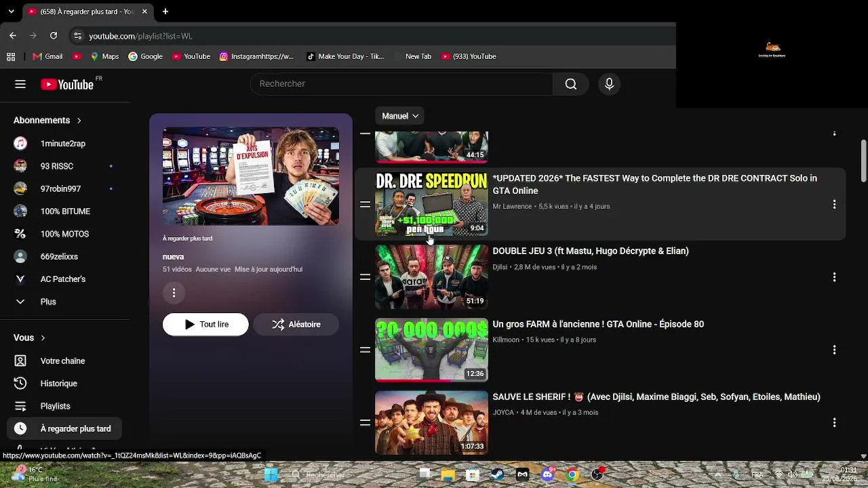868x488 pixels.
Task: Open Discord from the taskbar
Action: (x=548, y=474)
